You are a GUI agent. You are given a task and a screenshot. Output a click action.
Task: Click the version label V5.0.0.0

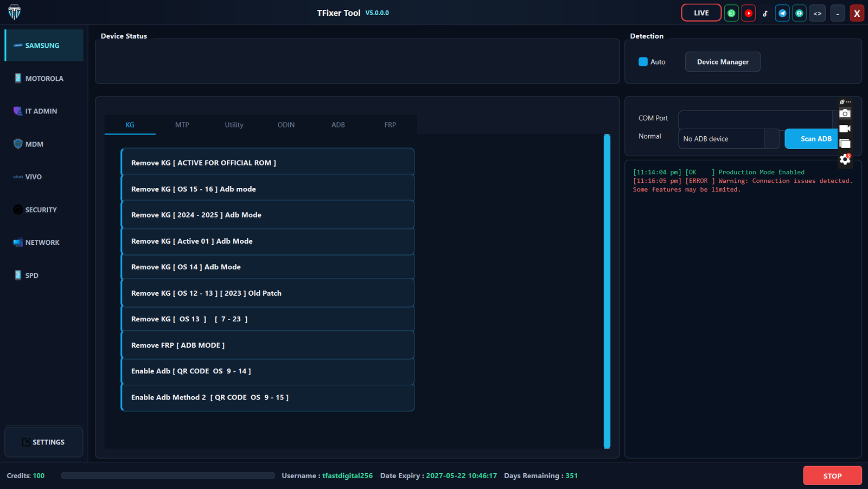[x=377, y=13]
